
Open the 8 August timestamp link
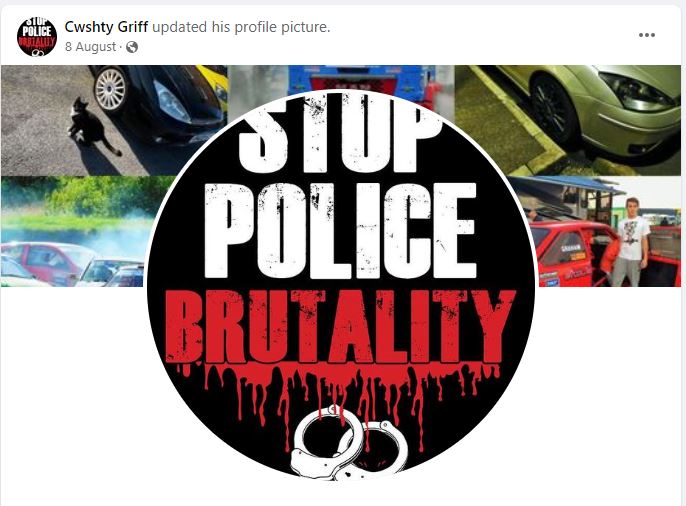click(x=91, y=47)
